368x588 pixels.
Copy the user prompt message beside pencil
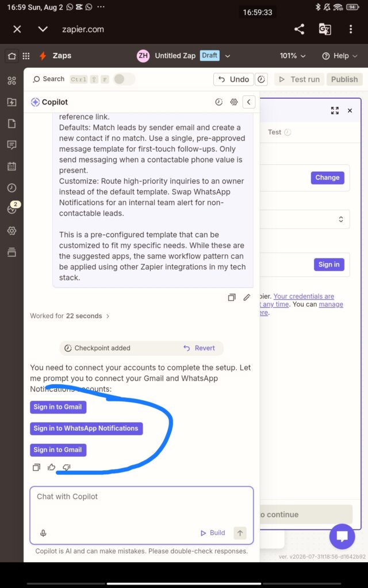pyautogui.click(x=232, y=297)
